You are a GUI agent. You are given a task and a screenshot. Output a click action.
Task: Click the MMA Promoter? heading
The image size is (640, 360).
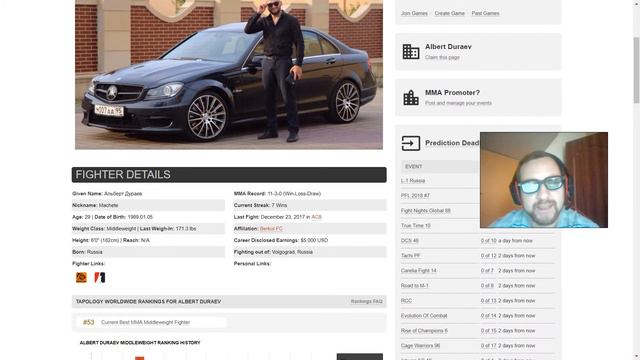coord(452,93)
